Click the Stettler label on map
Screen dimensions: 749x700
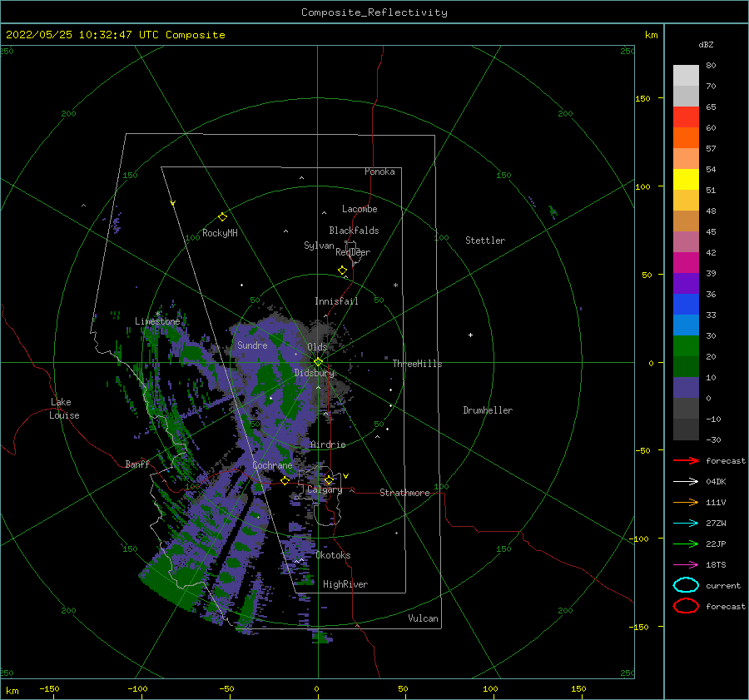point(485,241)
